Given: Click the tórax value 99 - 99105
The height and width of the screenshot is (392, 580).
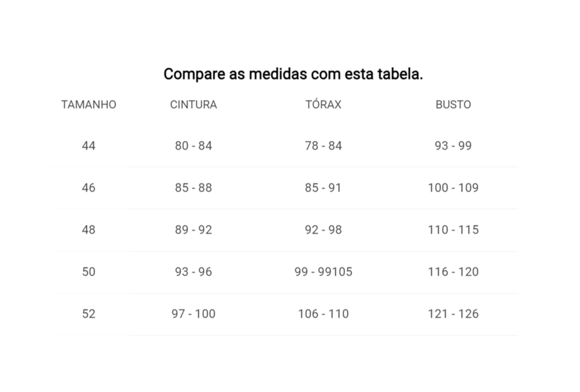Looking at the screenshot, I should point(323,272).
